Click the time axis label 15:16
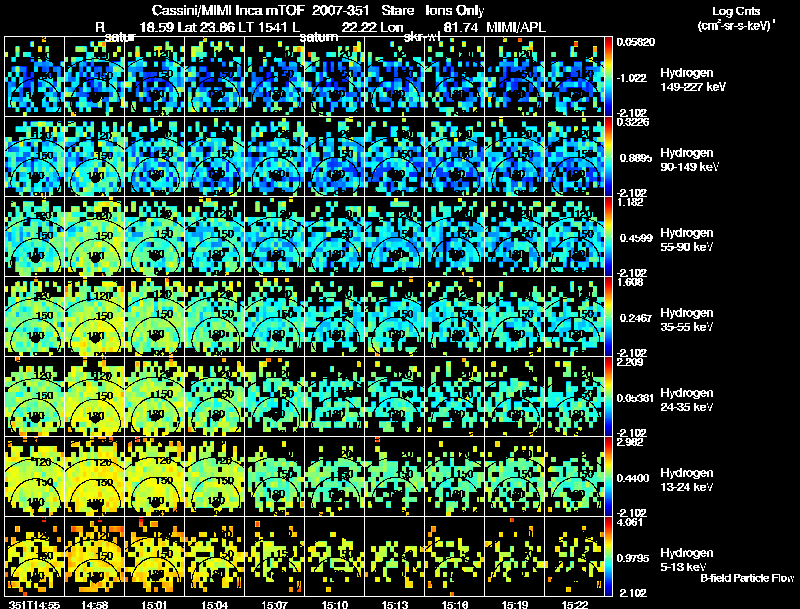Image resolution: width=800 pixels, height=609 pixels. coord(455,605)
